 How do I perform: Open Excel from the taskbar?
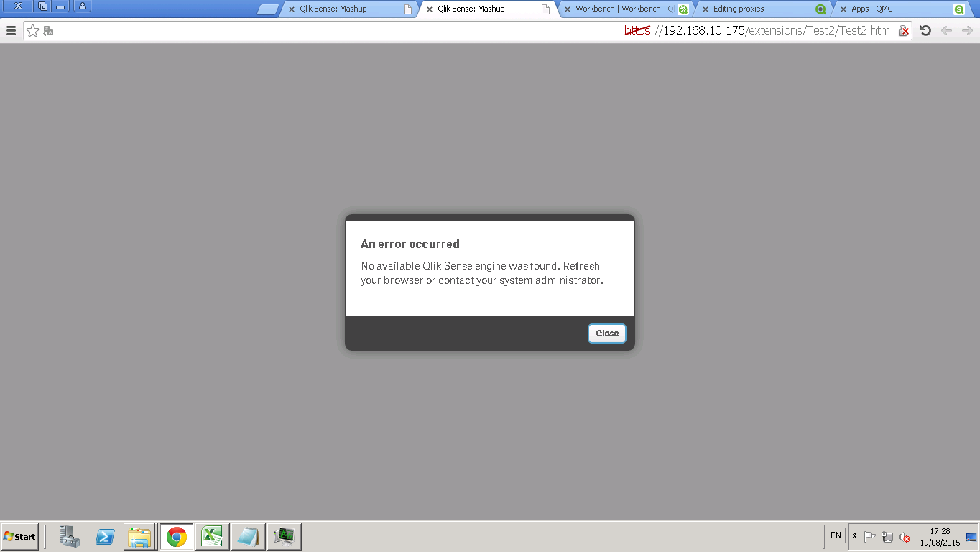pos(213,537)
